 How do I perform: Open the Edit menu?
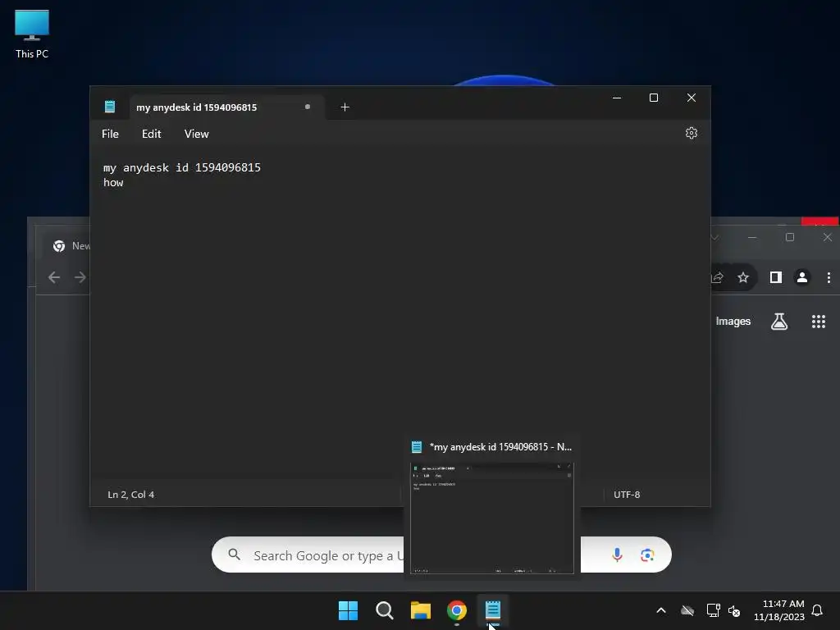click(151, 134)
